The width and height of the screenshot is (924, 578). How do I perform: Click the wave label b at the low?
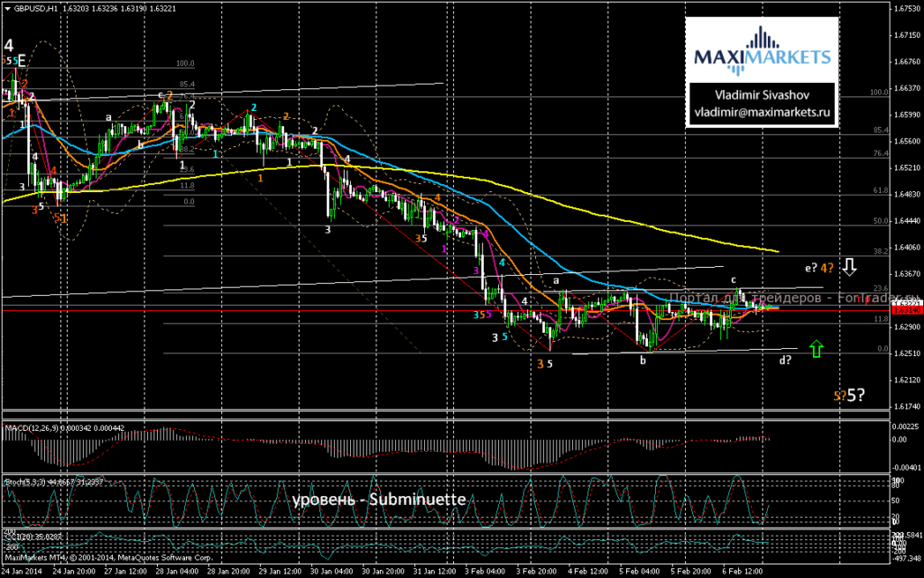(x=642, y=361)
